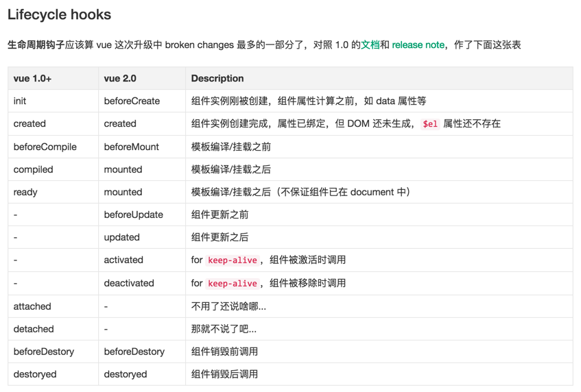Select the ready cell
Screen dimensions: 581x392
(25, 192)
